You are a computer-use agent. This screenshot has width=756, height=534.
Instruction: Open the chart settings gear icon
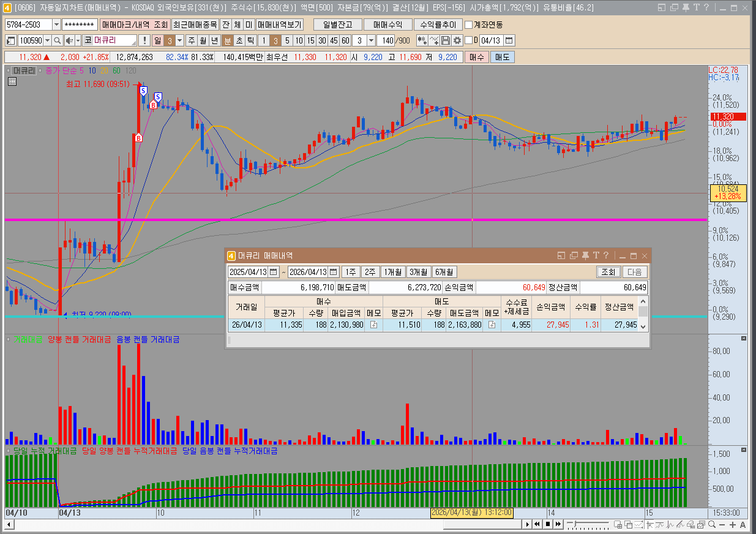(x=457, y=40)
